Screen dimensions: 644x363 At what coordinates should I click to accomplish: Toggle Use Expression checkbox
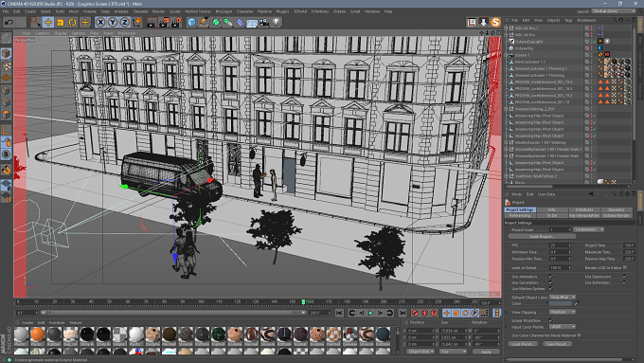coord(625,277)
